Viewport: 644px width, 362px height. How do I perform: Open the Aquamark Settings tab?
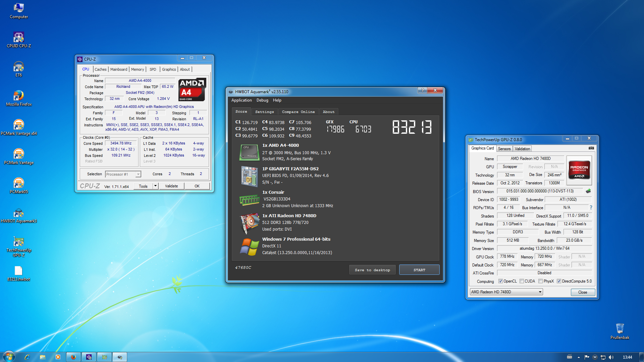point(264,112)
